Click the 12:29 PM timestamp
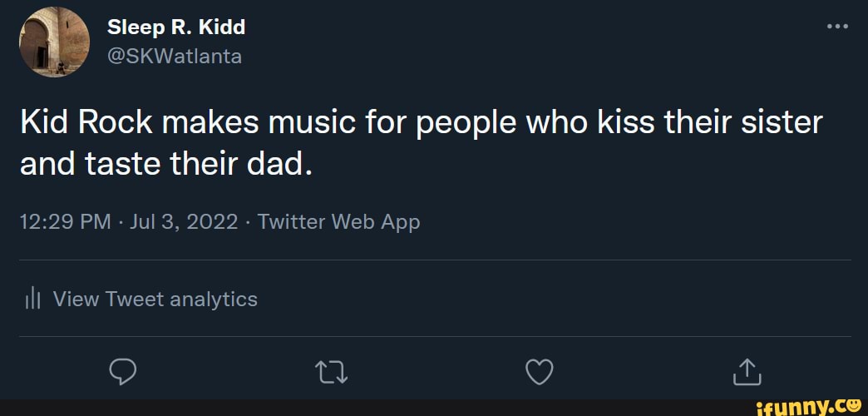The height and width of the screenshot is (416, 868). coord(65,222)
